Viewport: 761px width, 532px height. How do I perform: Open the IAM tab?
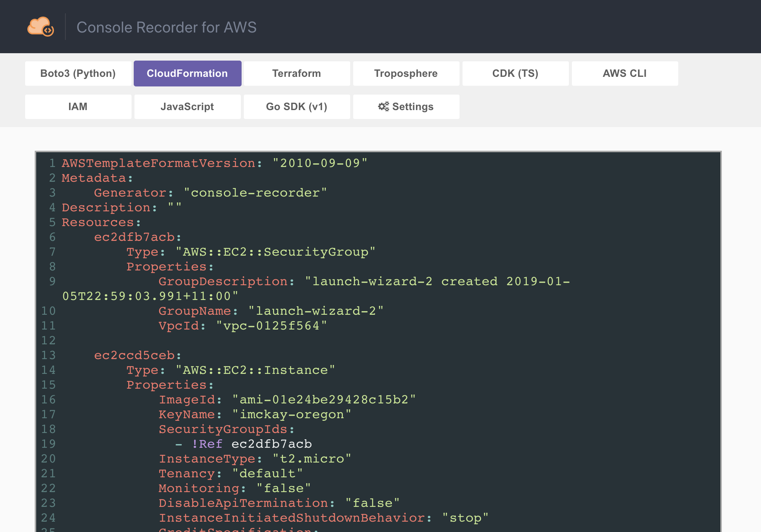click(x=78, y=107)
